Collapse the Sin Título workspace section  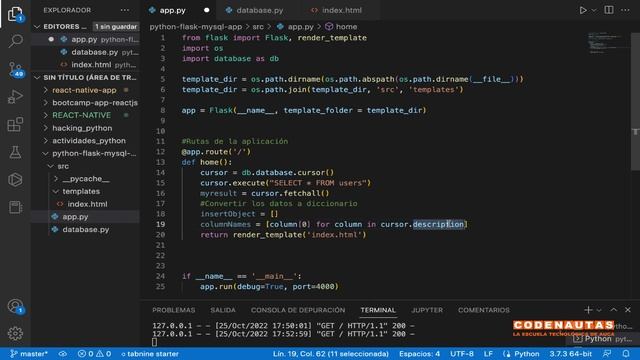pos(37,78)
